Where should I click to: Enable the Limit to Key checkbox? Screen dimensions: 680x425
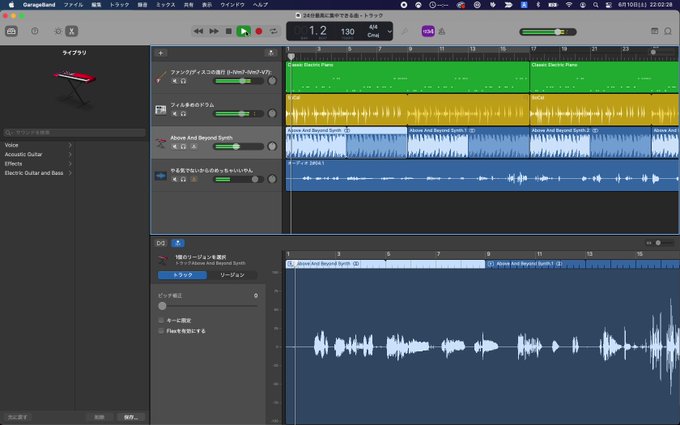pyautogui.click(x=161, y=320)
